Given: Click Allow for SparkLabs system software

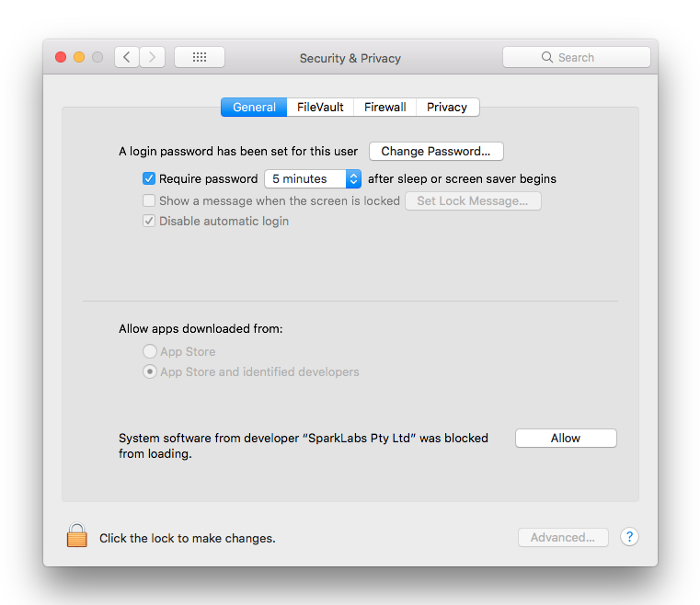Looking at the screenshot, I should 566,439.
